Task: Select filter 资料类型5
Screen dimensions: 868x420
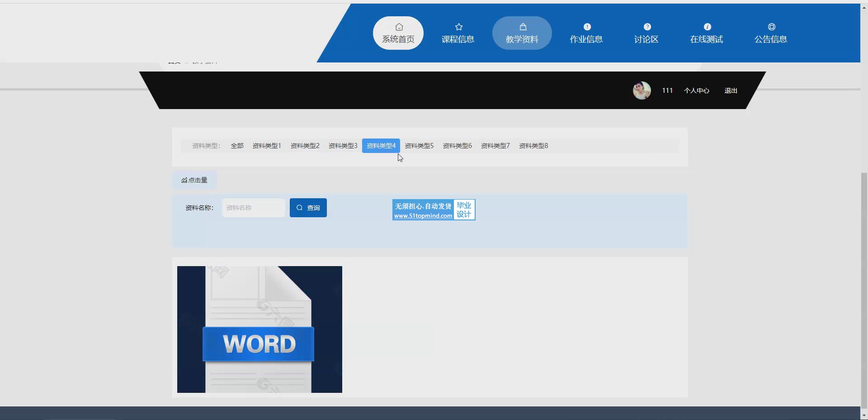Action: [419, 146]
